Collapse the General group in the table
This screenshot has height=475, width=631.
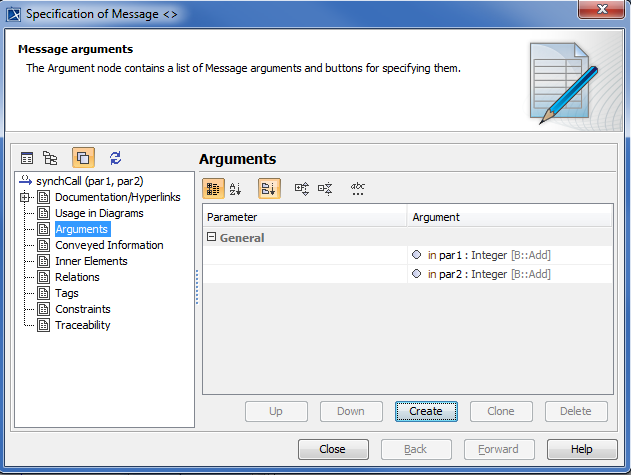[x=211, y=237]
